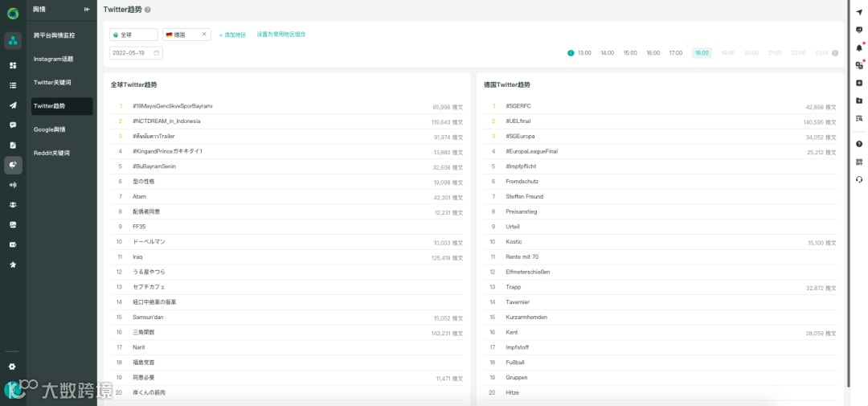The height and width of the screenshot is (406, 868).
Task: Click the list search icon in right toolbar
Action: [859, 118]
